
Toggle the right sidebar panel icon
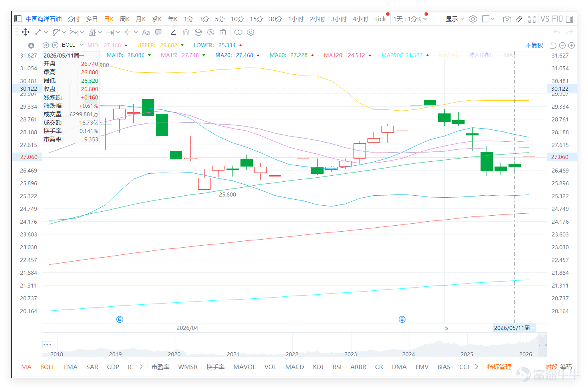click(570, 19)
